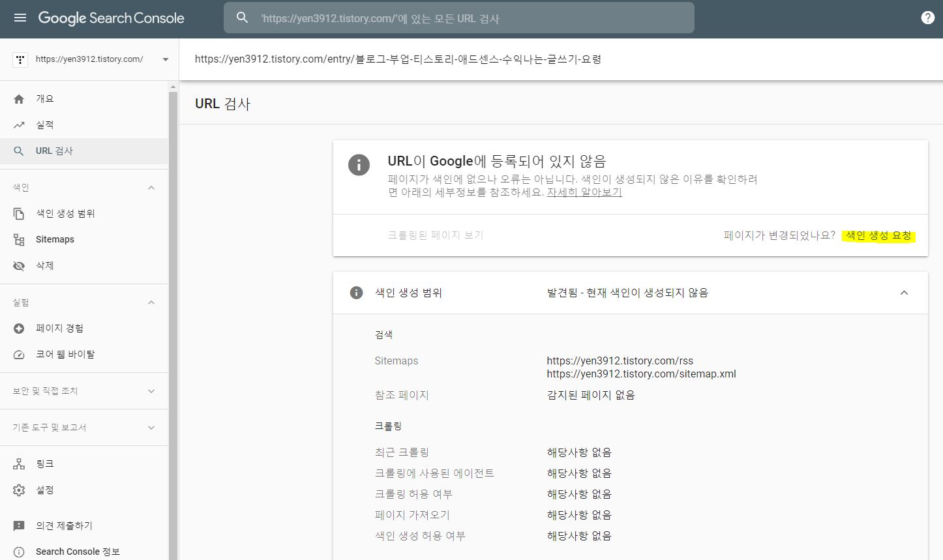
Task: Click the home icon next to 개요
Action: 19,99
